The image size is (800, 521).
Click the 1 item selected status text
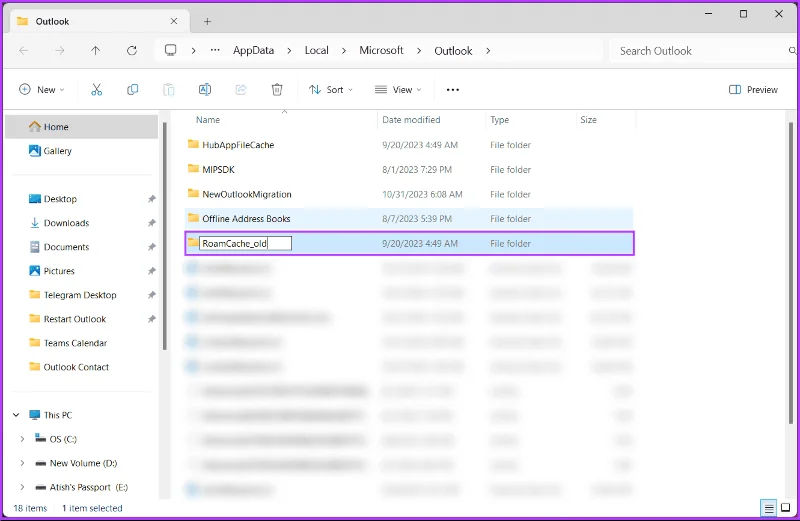[92, 508]
